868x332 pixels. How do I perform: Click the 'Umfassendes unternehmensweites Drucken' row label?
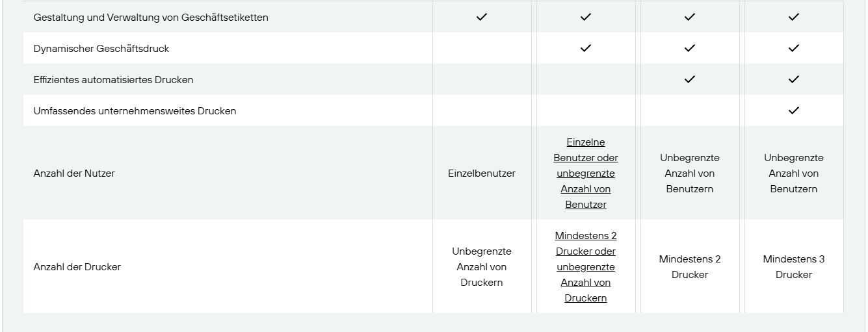[x=135, y=111]
